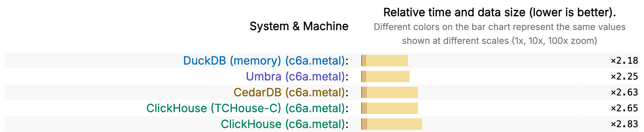Click the light yellow CedarDB relative time bar

[x=392, y=92]
